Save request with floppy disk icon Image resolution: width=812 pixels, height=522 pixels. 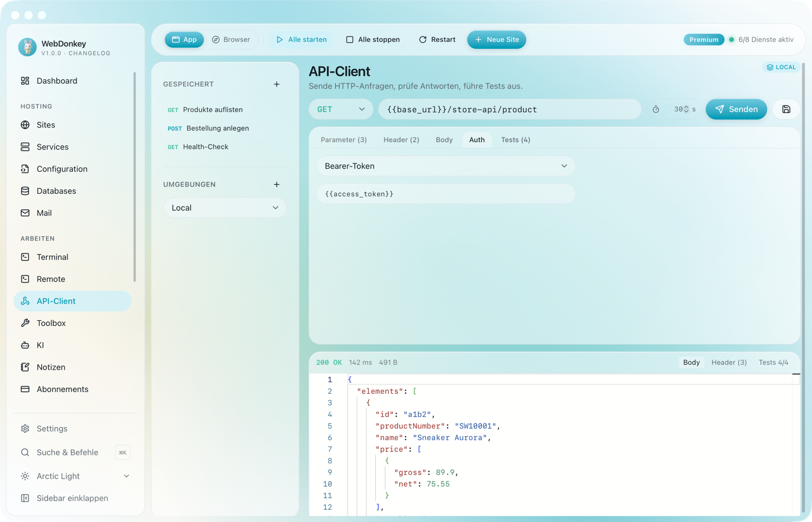tap(786, 109)
